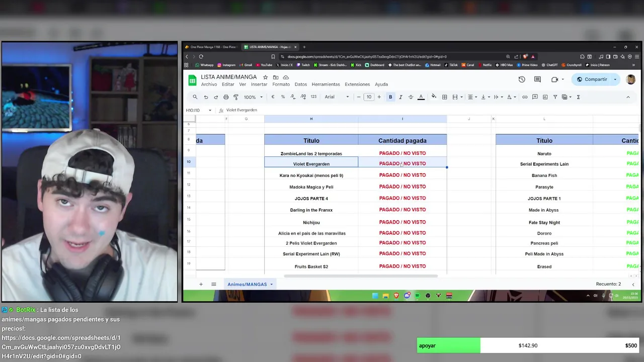
Task: Open the Netflix bookmark
Action: [x=485, y=65]
